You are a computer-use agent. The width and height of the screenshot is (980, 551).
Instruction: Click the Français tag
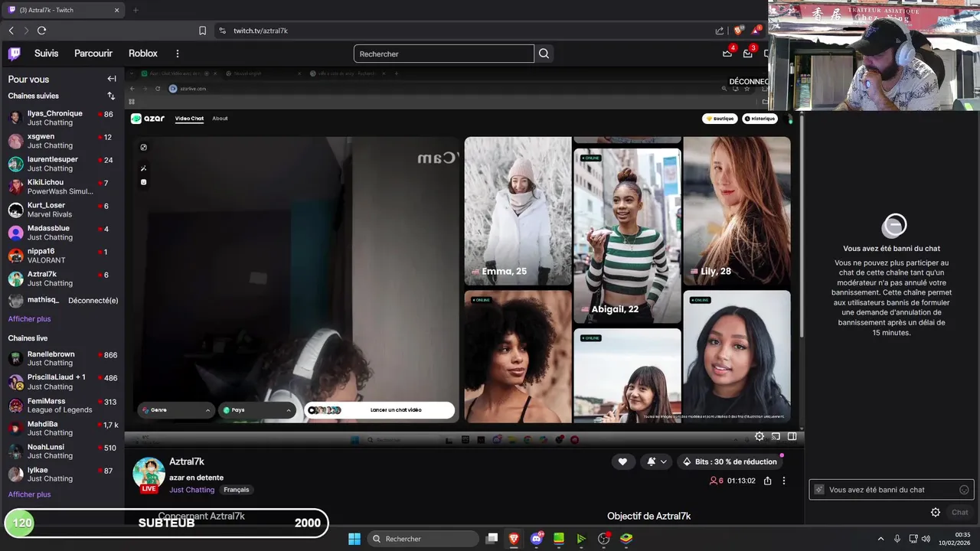pyautogui.click(x=237, y=490)
